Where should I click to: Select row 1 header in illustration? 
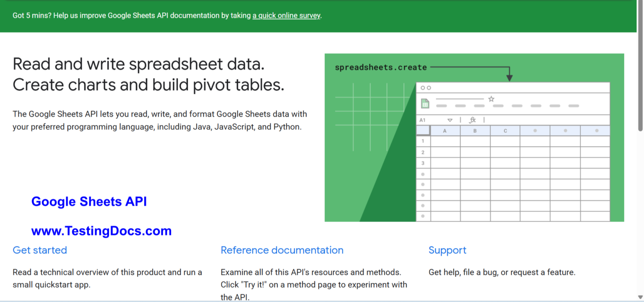click(423, 141)
